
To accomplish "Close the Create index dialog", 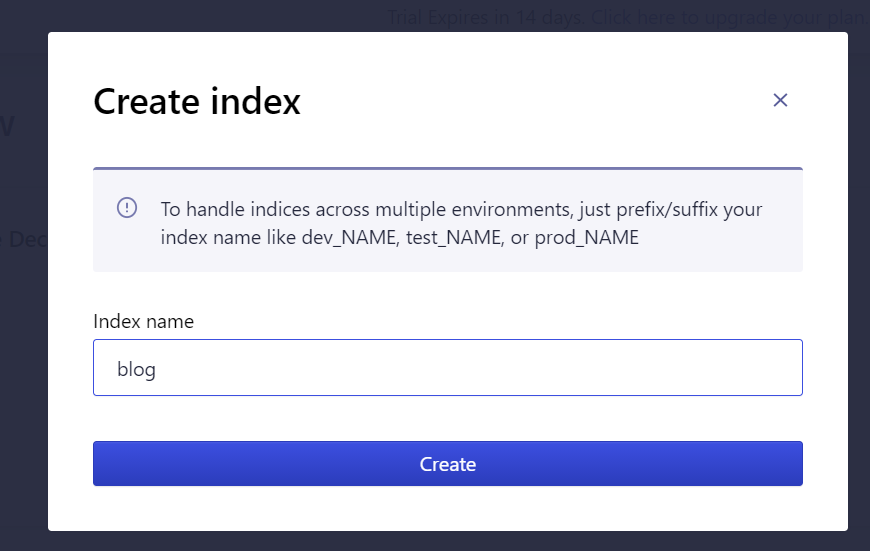I will (x=780, y=100).
